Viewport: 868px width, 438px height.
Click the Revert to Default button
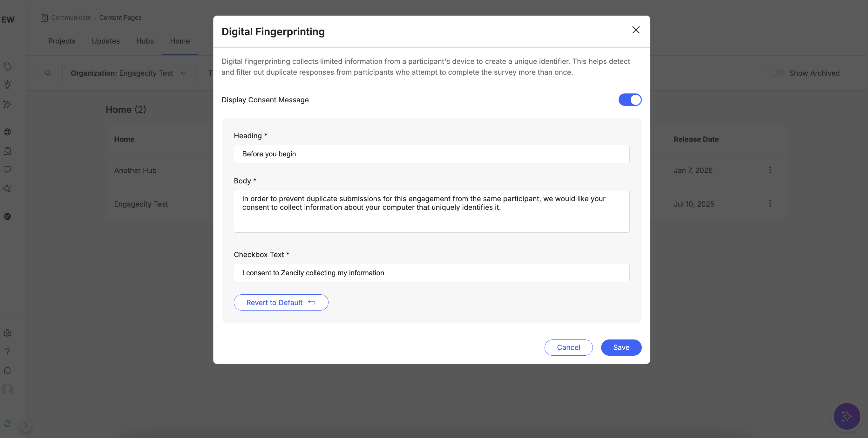point(281,303)
